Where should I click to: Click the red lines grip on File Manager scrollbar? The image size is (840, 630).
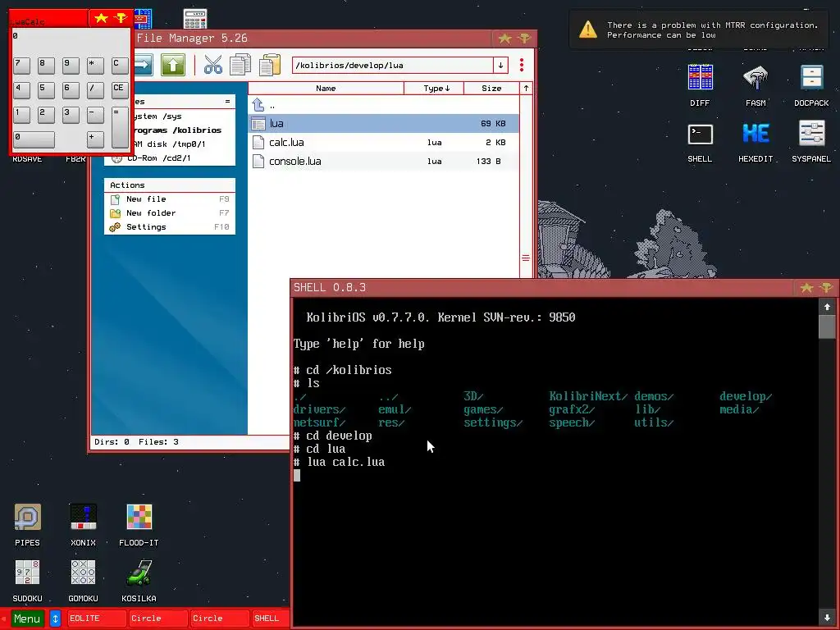point(526,258)
